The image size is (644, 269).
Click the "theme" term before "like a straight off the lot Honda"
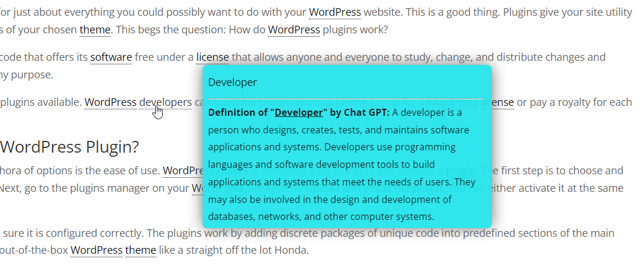(141, 250)
